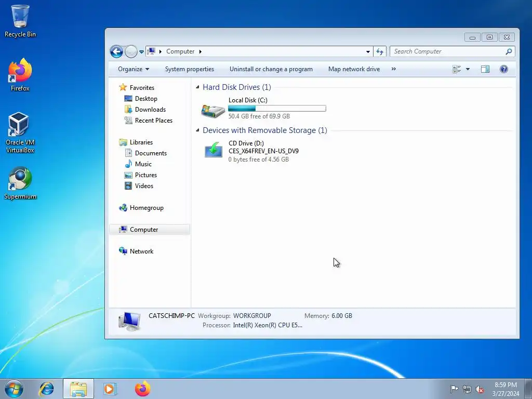
Task: Collapse the Hard Disk Drives group
Action: [197, 87]
